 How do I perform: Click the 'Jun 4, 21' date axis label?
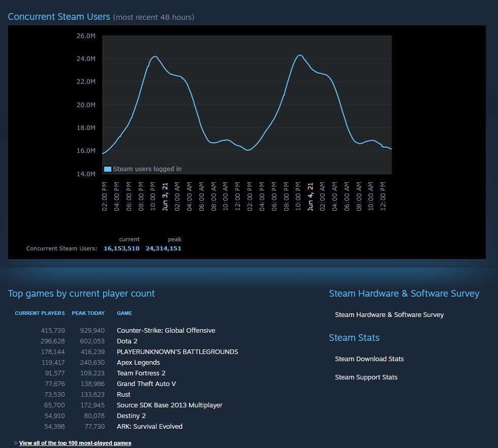310,197
